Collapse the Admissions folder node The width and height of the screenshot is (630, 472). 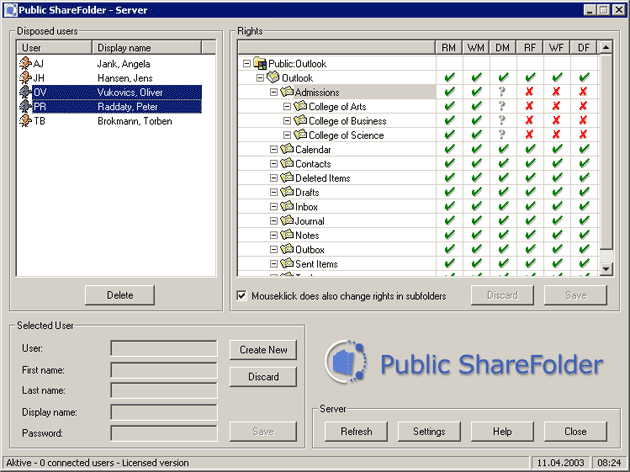[273, 93]
